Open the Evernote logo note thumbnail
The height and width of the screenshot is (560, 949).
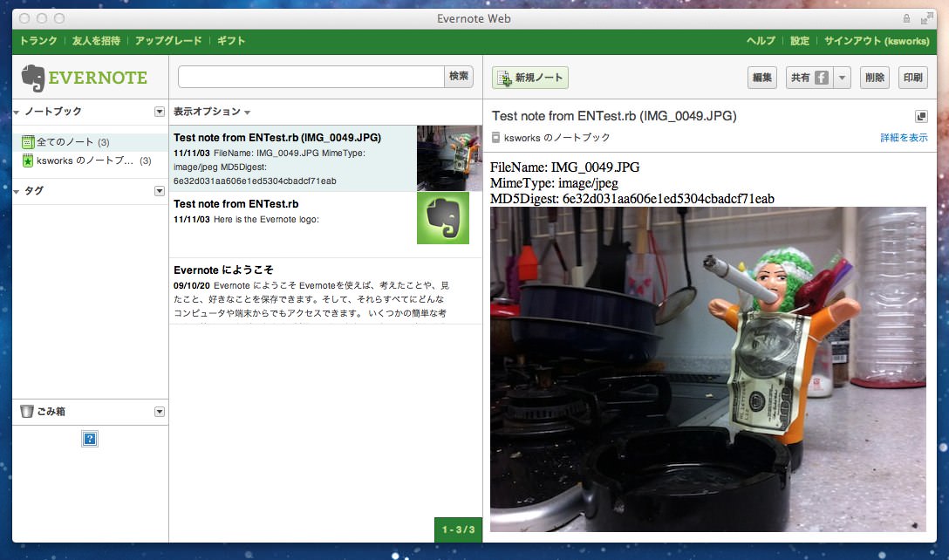pyautogui.click(x=443, y=218)
